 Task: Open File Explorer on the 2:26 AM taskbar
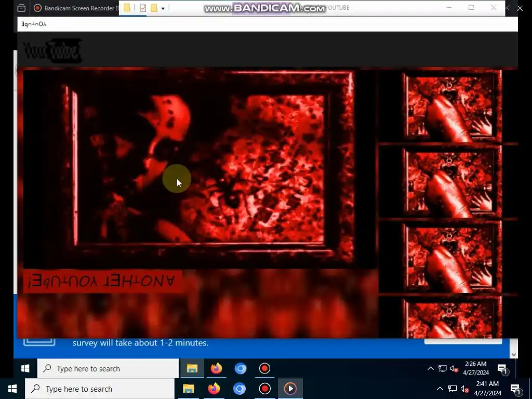[192, 368]
